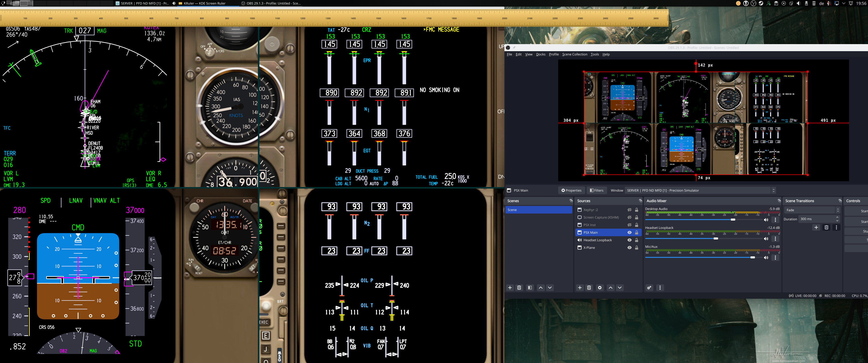This screenshot has height=363, width=868.
Task: Open scene filters icon in Scenes toolbar
Action: (x=530, y=288)
